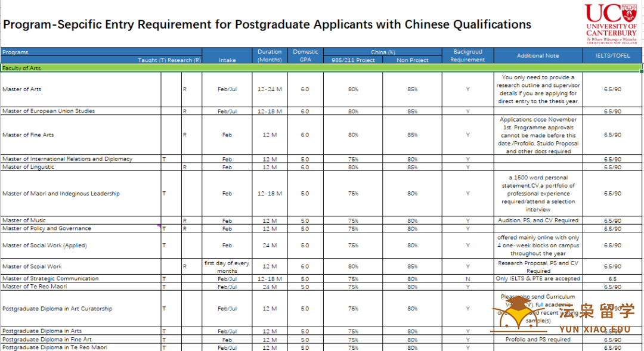The width and height of the screenshot is (644, 351).
Task: Select the Domestic GPA column header
Action: 305,55
